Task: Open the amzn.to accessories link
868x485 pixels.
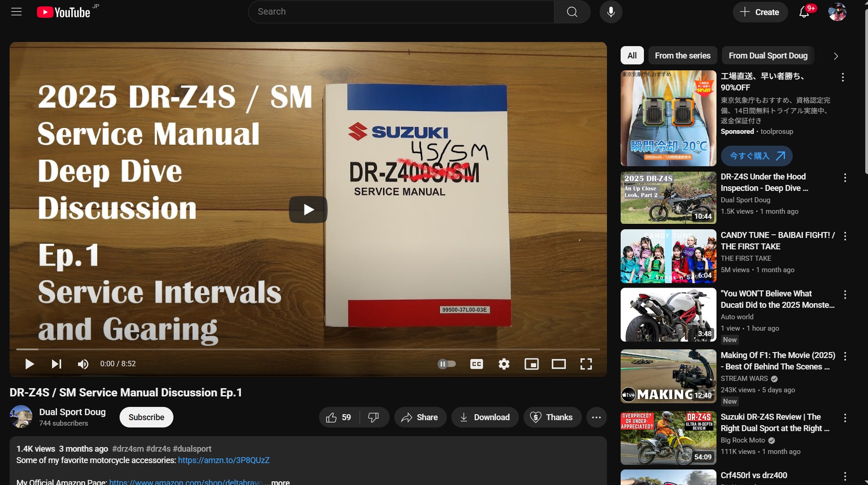Action: [x=224, y=460]
